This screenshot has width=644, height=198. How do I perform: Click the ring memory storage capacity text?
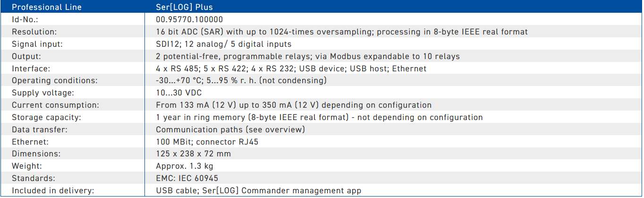[x=319, y=118]
